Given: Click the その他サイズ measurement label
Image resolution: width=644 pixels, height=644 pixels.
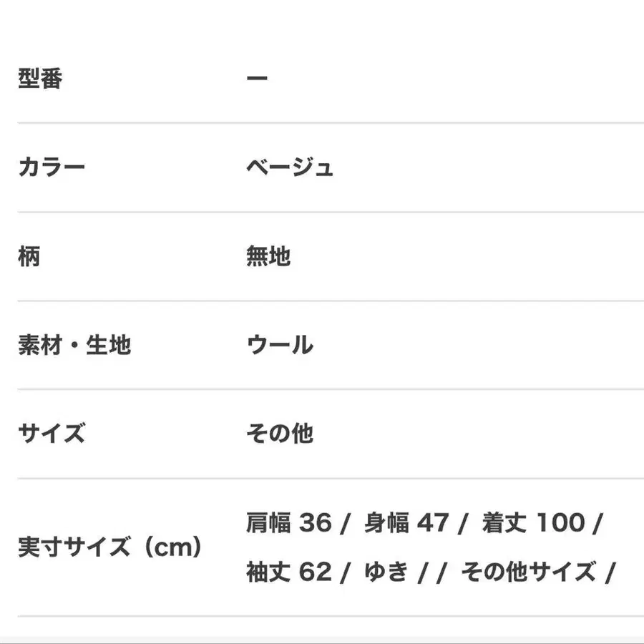Looking at the screenshot, I should click(528, 572).
